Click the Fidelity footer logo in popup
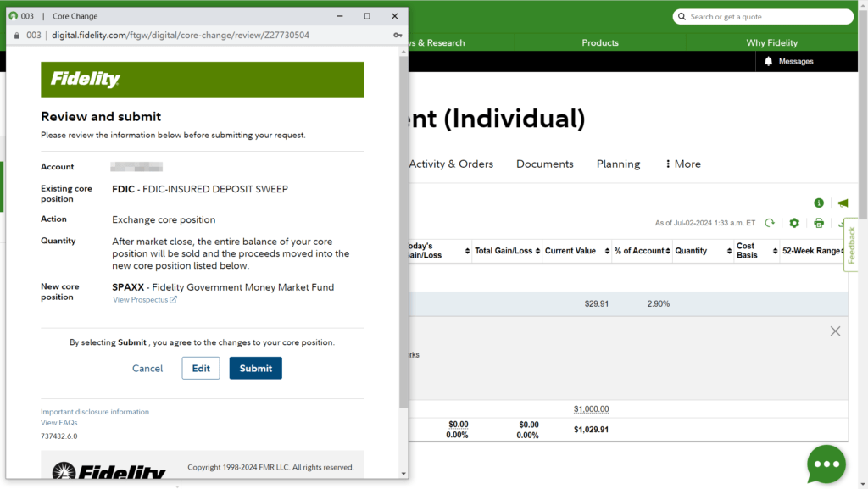This screenshot has height=489, width=868. tap(109, 470)
